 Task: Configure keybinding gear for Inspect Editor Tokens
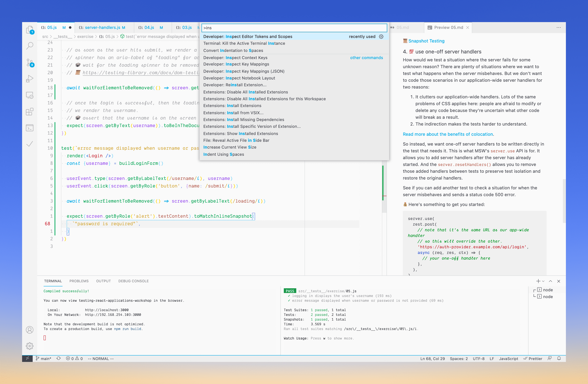pos(381,37)
